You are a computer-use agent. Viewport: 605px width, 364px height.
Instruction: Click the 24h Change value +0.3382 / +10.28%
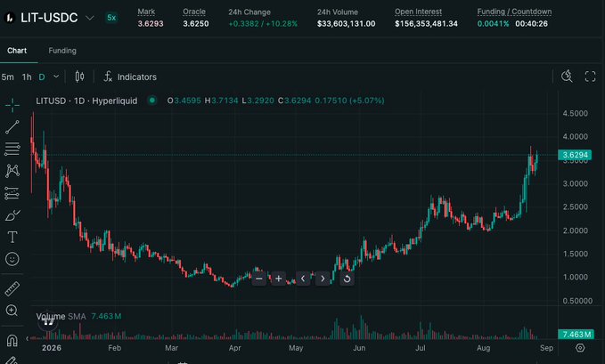pos(263,23)
